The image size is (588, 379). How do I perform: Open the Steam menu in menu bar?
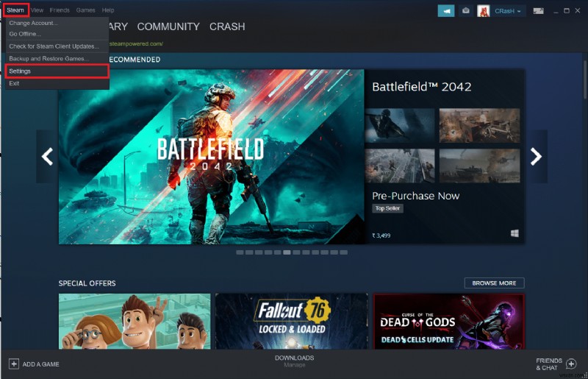coord(15,10)
